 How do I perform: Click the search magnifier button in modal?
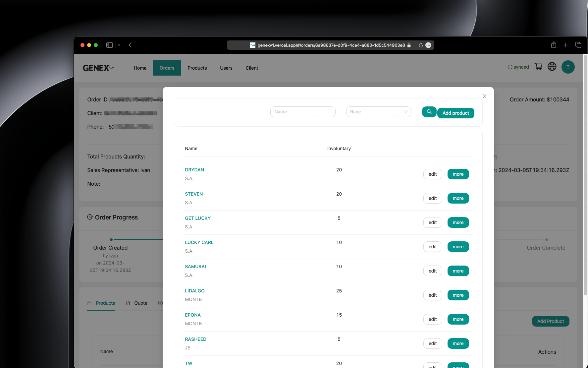(x=429, y=112)
